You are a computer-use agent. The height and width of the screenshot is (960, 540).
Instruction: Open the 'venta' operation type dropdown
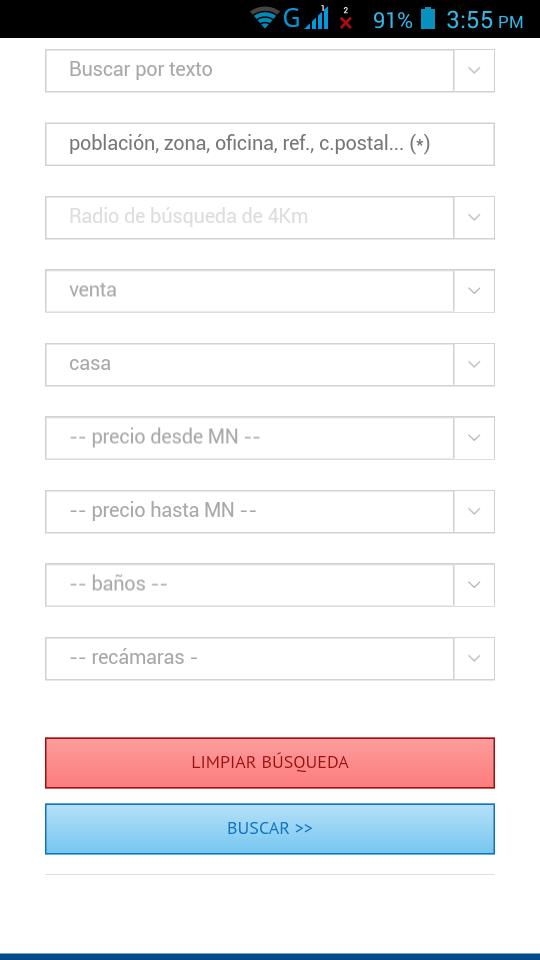tap(270, 291)
